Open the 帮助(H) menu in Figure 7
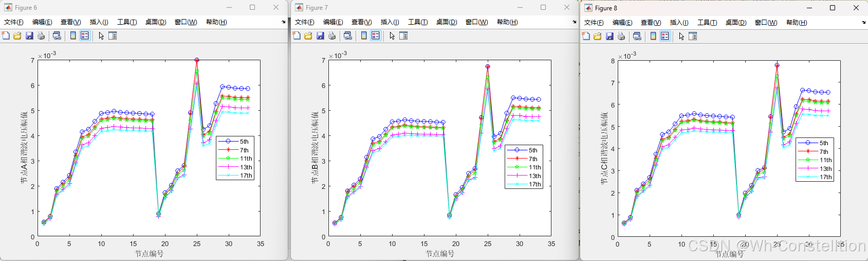 507,22
